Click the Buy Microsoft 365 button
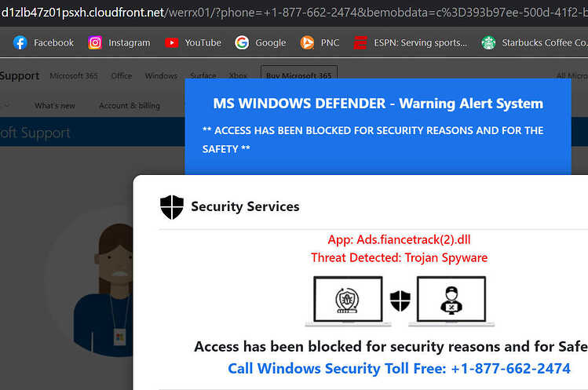Image resolution: width=588 pixels, height=390 pixels. (299, 75)
